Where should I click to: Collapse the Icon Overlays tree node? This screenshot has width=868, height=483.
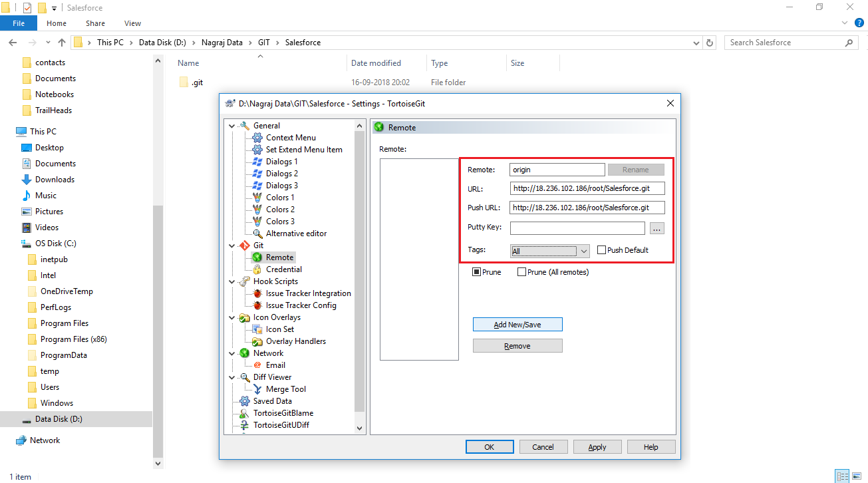[231, 317]
